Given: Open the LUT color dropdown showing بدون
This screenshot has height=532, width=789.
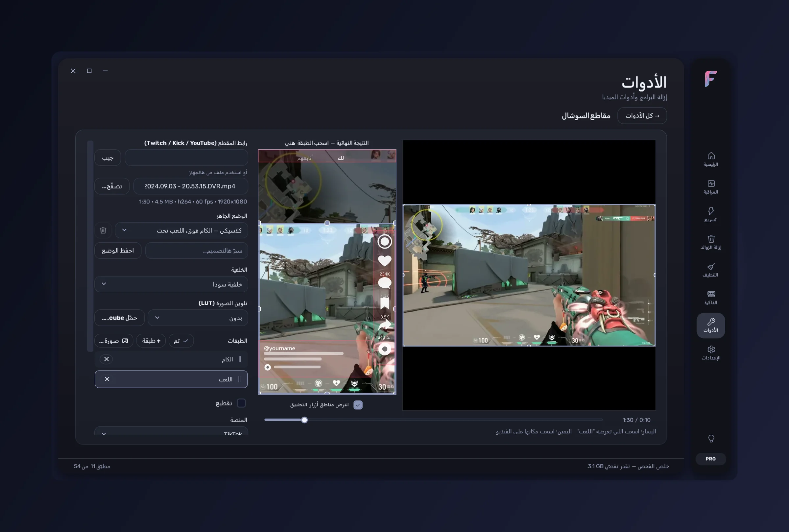Looking at the screenshot, I should [198, 318].
